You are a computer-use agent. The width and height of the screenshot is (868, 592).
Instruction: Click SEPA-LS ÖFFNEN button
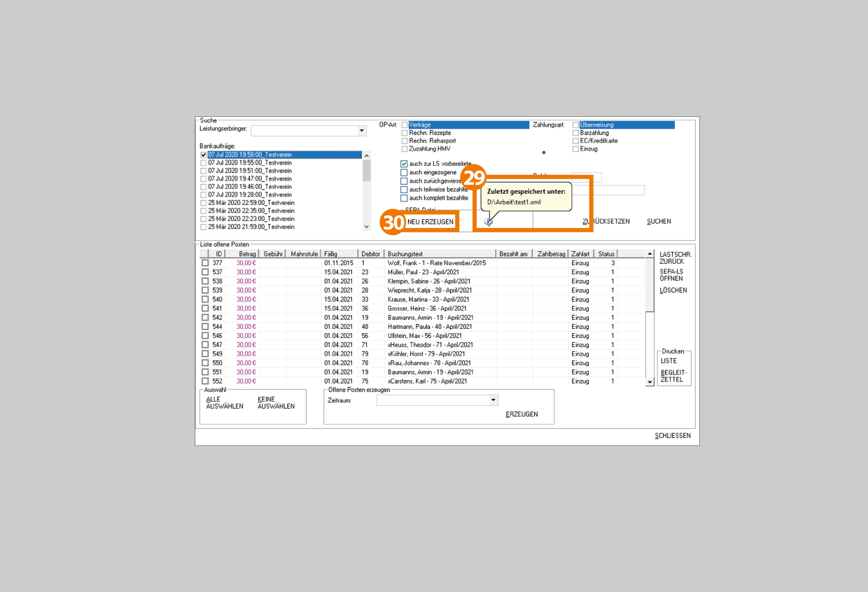click(673, 275)
